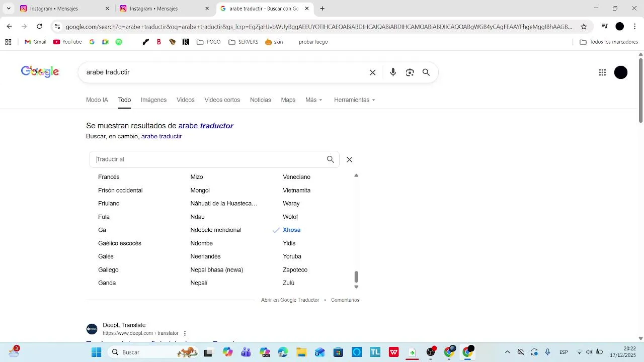Open search by image camera icon
Screen dimensions: 644x362
[x=410, y=72]
